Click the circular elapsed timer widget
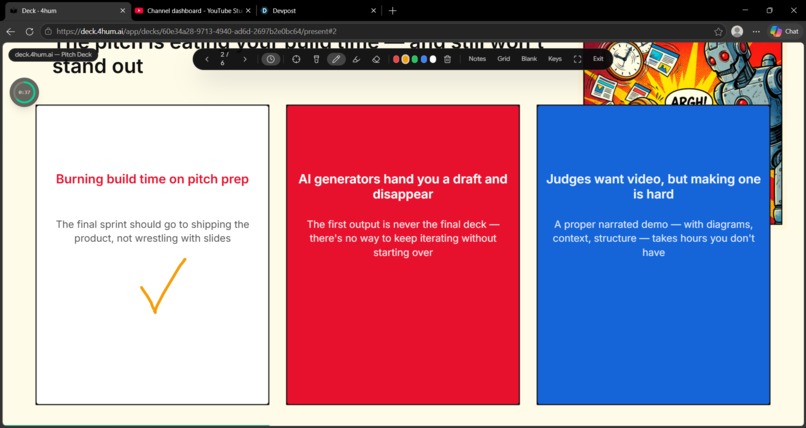806x428 pixels. [x=24, y=92]
